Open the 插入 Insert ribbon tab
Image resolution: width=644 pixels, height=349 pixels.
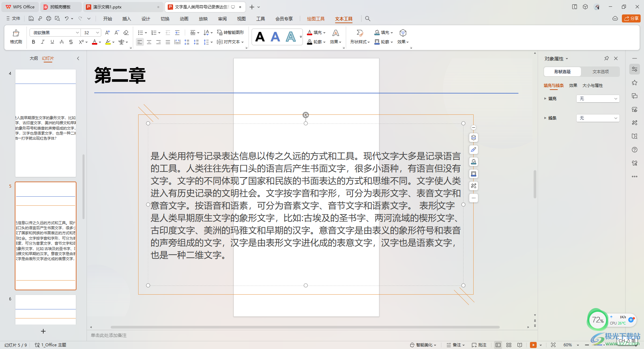point(126,19)
